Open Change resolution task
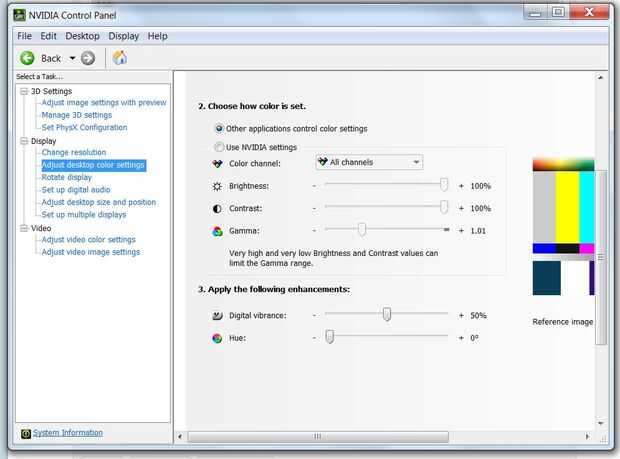This screenshot has width=620, height=459. point(74,152)
